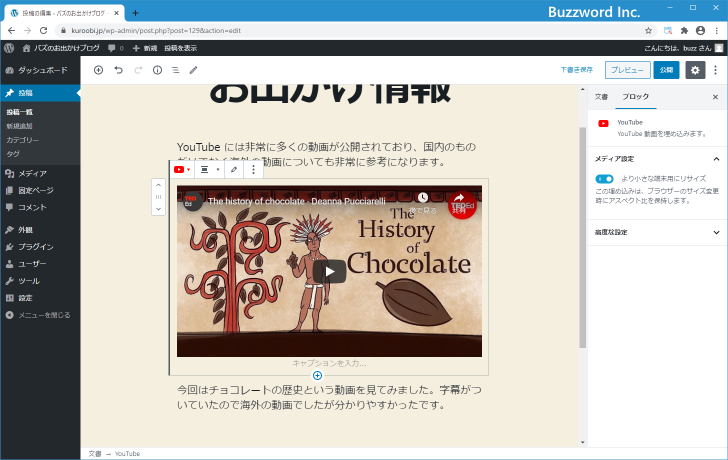Play the History of Chocolate video
This screenshot has height=460, width=728.
pos(329,272)
